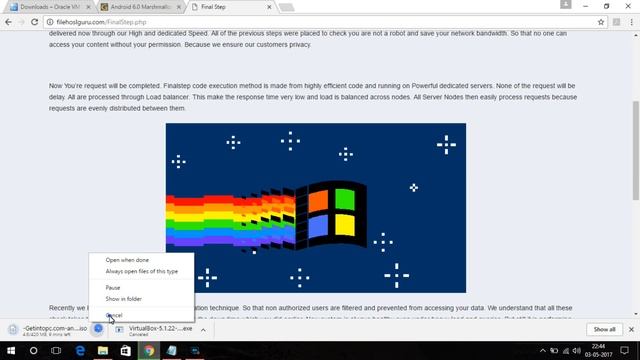640x360 pixels.
Task: Click the page vertical scrollbar thumb
Action: (636, 150)
